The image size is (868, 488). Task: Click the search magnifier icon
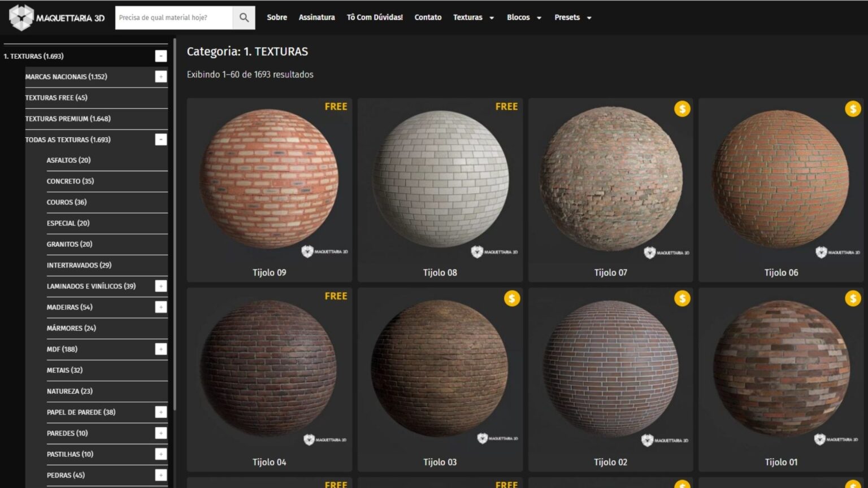click(x=244, y=18)
